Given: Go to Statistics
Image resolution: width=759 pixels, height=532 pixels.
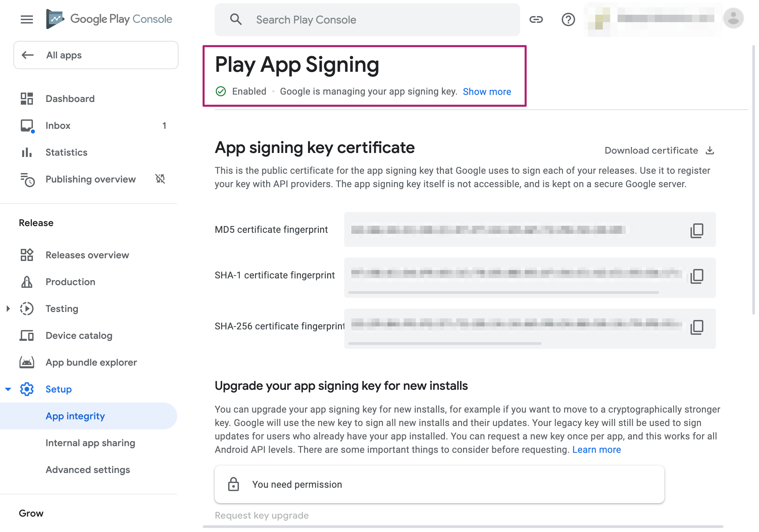Looking at the screenshot, I should tap(66, 152).
